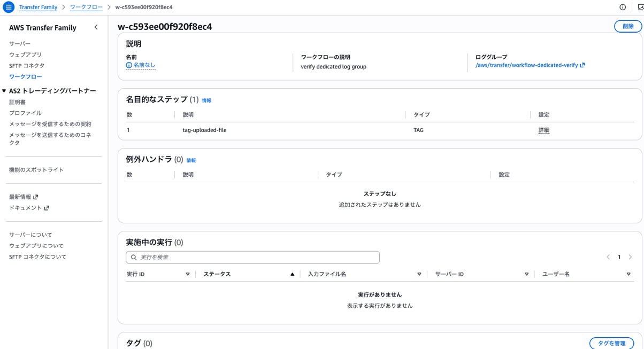The width and height of the screenshot is (644, 349).
Task: Click the info circle icon in top bar
Action: point(623,7)
